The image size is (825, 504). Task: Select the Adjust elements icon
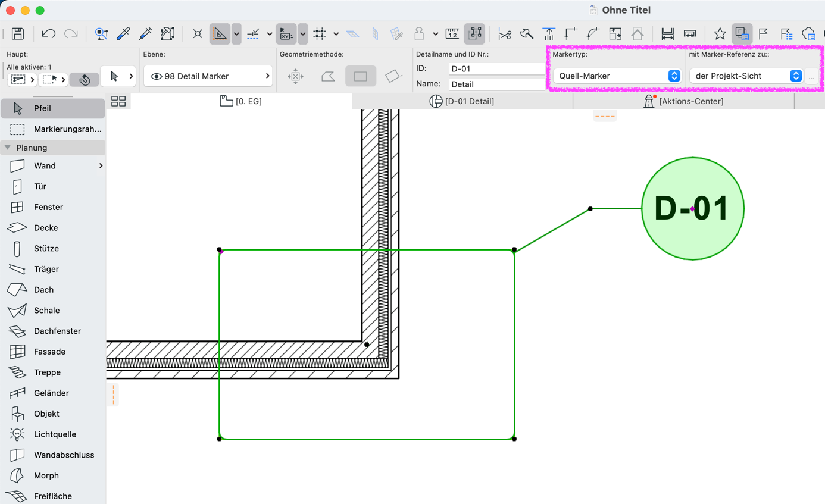point(549,34)
